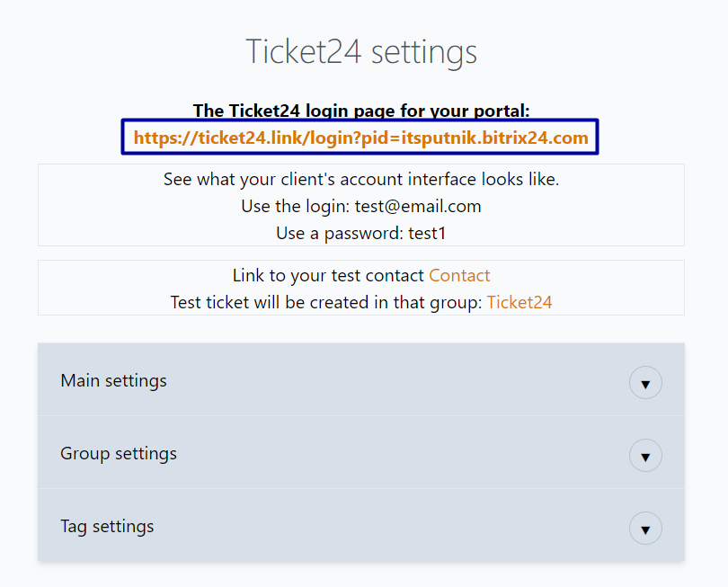The image size is (728, 587).
Task: Click the Group settings label
Action: click(119, 454)
